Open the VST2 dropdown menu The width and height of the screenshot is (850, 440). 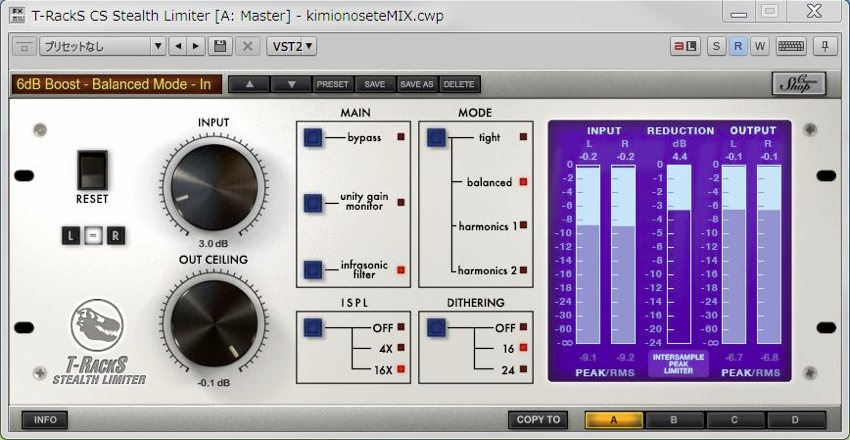pyautogui.click(x=292, y=47)
